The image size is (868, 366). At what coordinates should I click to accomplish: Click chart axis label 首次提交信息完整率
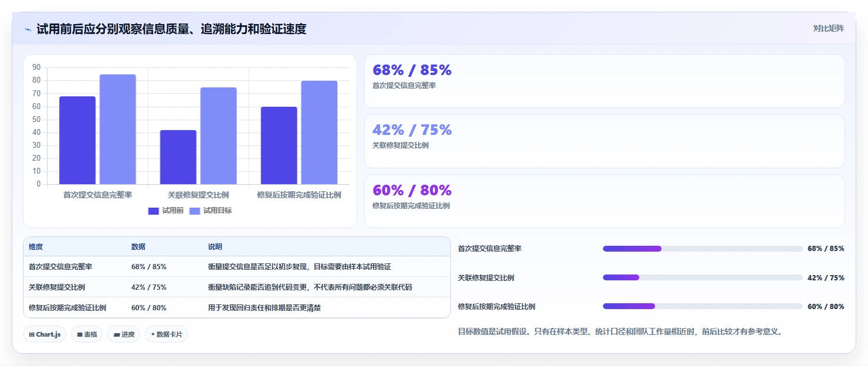pyautogui.click(x=97, y=195)
